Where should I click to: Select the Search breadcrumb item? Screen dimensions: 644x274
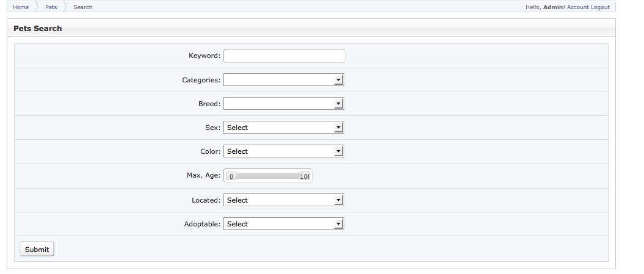82,7
